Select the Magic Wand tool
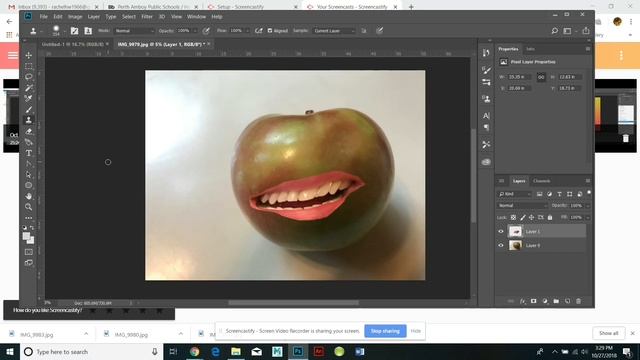The height and width of the screenshot is (360, 640). pyautogui.click(x=29, y=88)
